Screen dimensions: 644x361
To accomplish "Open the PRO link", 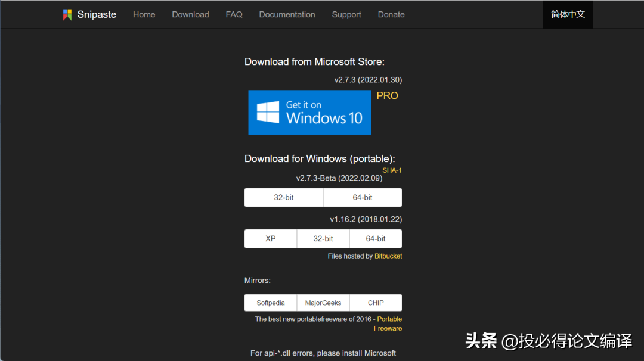I will [388, 95].
